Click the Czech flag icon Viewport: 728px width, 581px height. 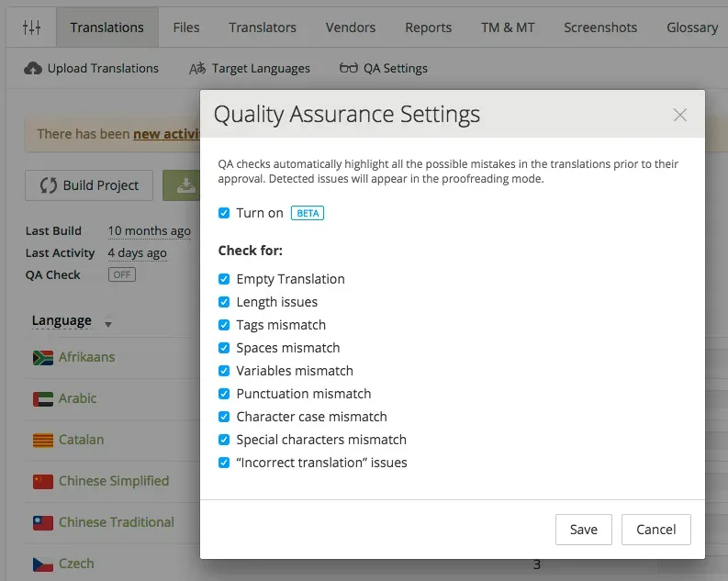point(42,564)
